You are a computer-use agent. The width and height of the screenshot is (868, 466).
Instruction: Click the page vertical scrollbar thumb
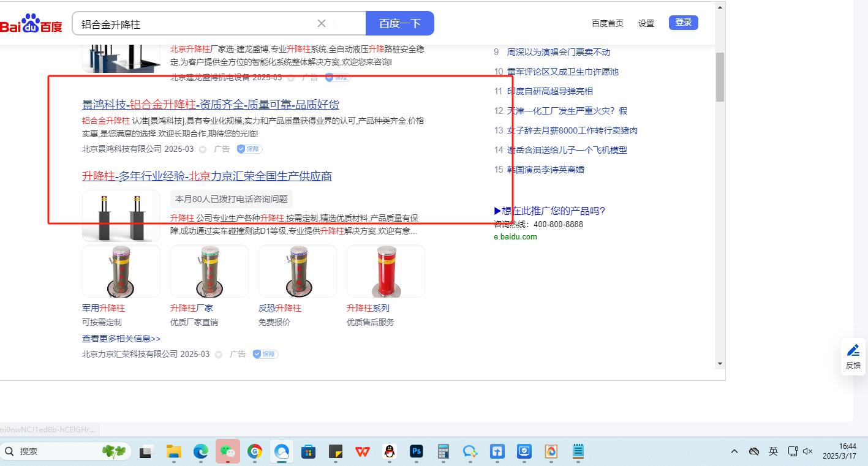tap(720, 77)
